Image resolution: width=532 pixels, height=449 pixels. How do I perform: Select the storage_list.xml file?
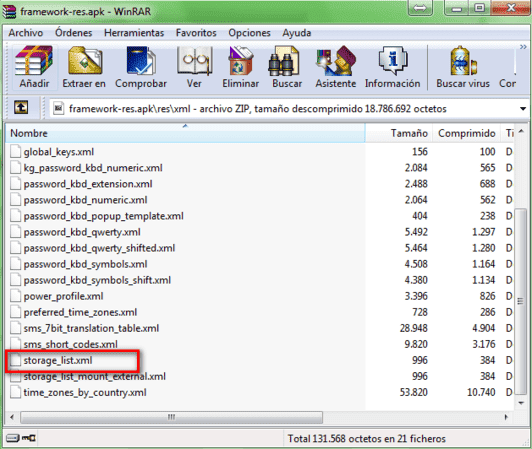(x=58, y=360)
